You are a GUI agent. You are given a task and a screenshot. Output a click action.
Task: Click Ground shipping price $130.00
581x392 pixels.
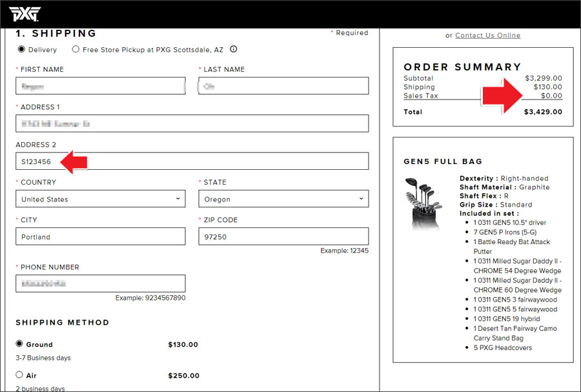(x=183, y=345)
